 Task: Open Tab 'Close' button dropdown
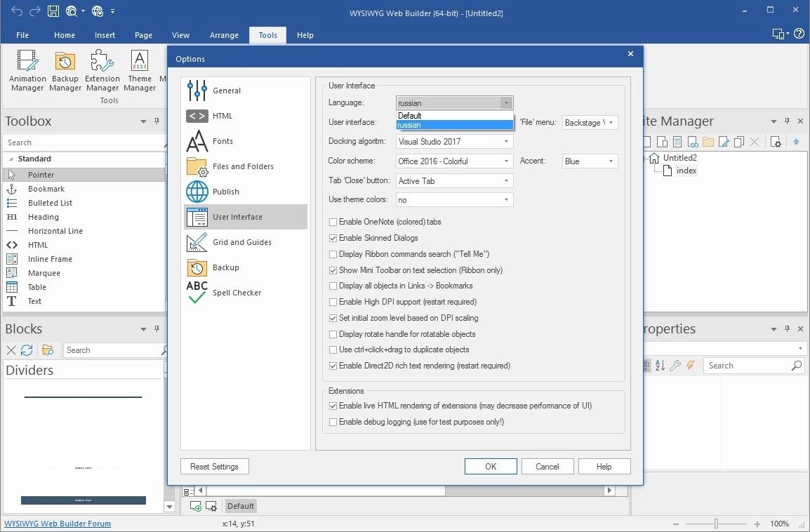(455, 181)
